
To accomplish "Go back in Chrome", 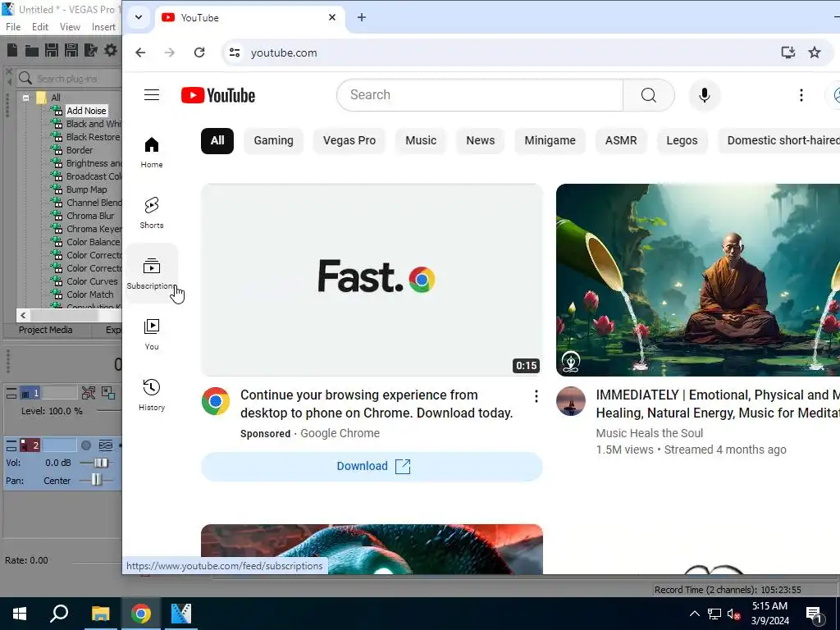I will point(140,52).
